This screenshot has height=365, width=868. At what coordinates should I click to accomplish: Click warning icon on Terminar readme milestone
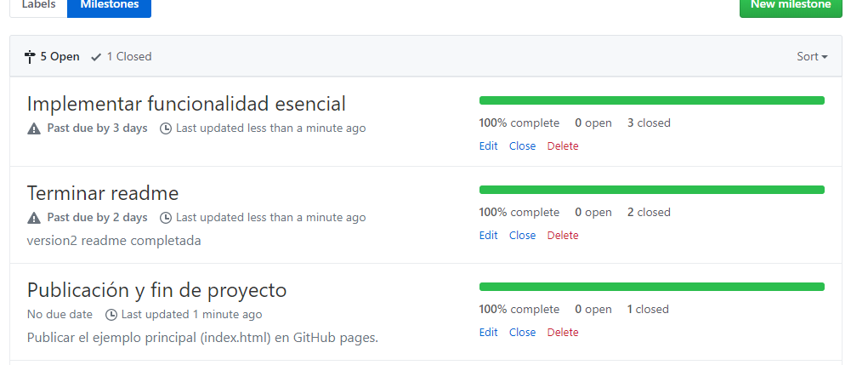34,218
